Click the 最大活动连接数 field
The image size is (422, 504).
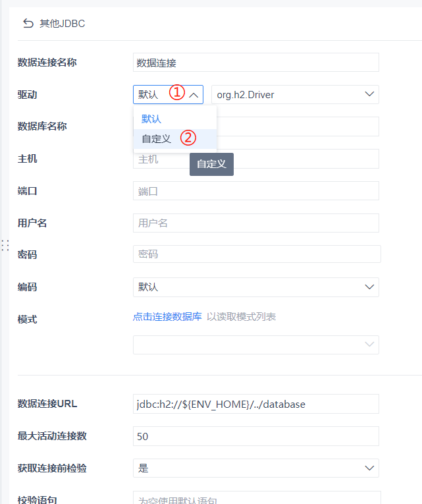click(x=255, y=436)
